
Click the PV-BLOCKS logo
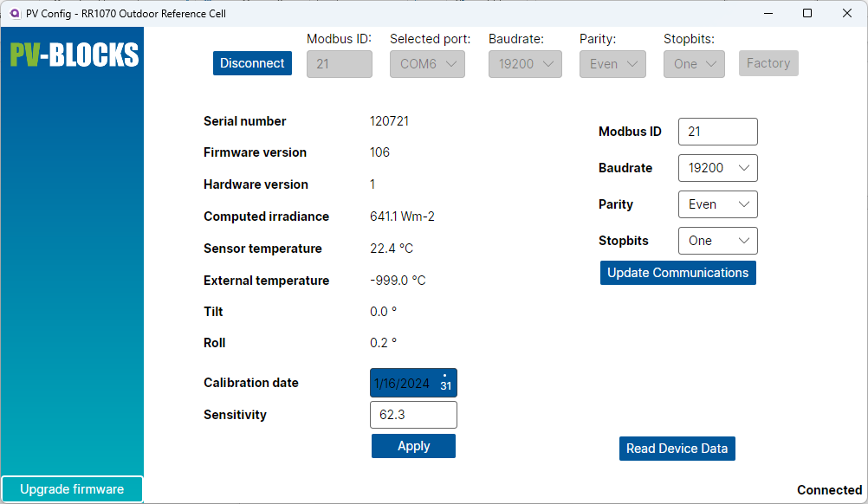(x=74, y=55)
